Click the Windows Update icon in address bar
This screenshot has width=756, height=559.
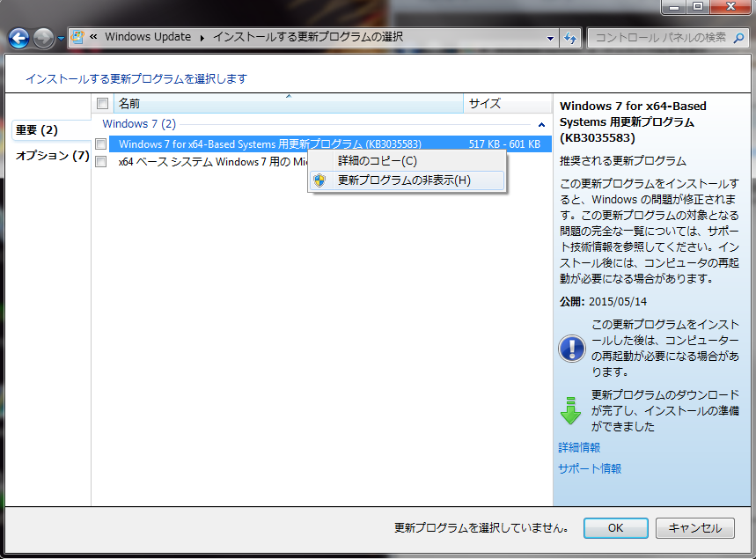coord(77,37)
